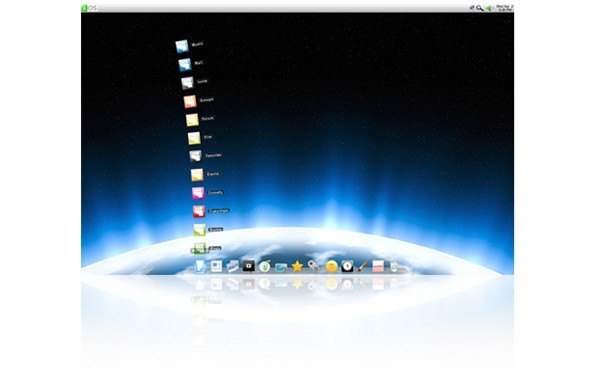Viewport: 600px width, 387px height.
Task: Click the green volume speaker icon
Action: pos(489,8)
